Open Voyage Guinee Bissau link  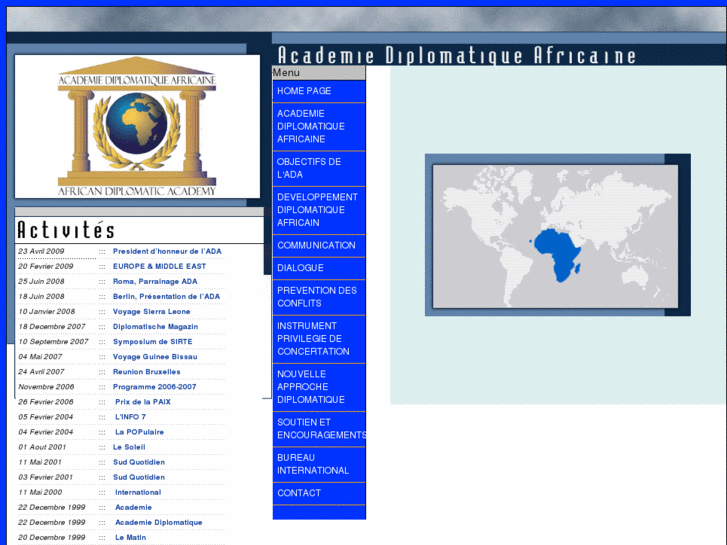pos(155,357)
